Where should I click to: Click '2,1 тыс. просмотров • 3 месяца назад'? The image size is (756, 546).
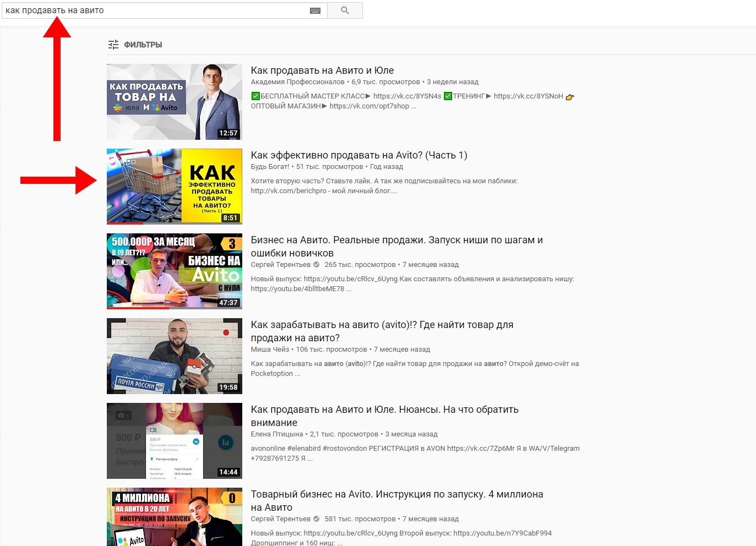[374, 434]
